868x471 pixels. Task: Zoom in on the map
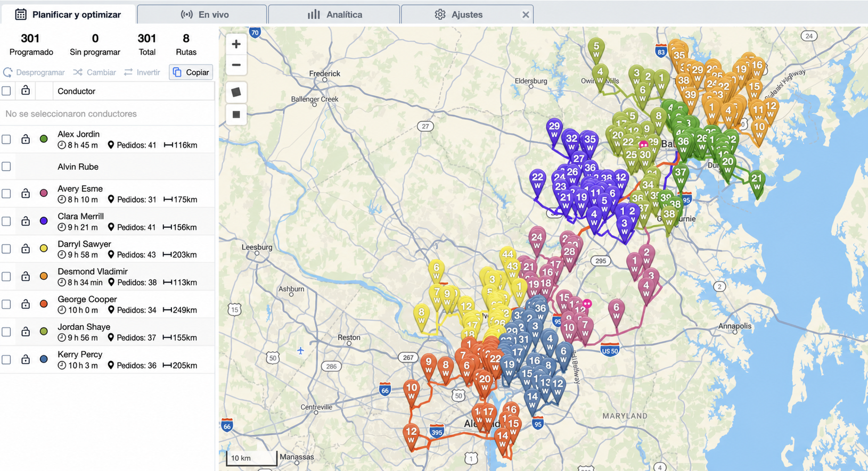236,44
